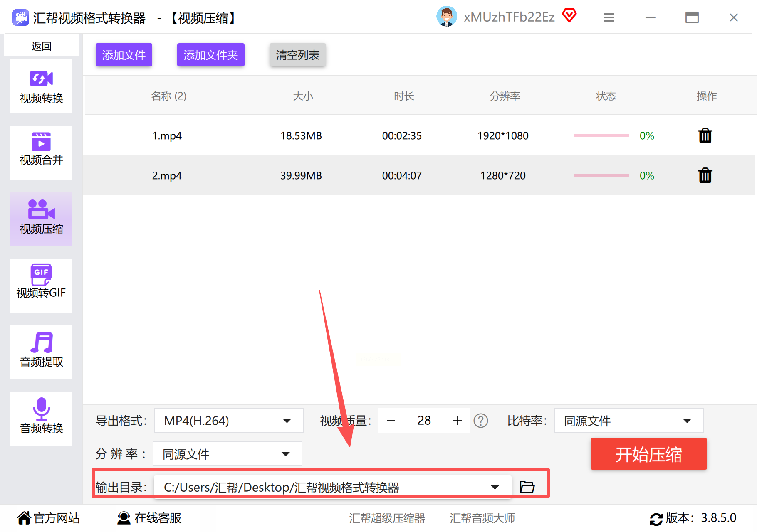Decrease video quality with minus button
Viewport: 757px width, 532px height.
[391, 421]
